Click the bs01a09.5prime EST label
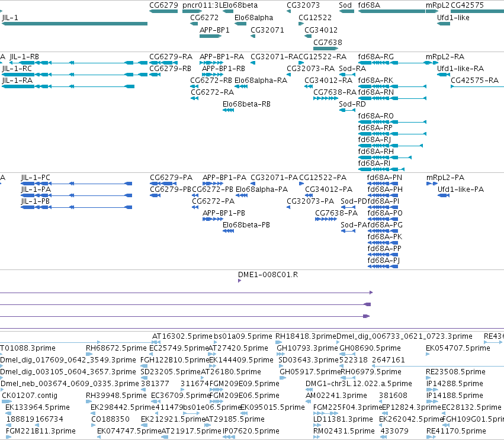Image resolution: width=504 pixels, height=440 pixels. tap(243, 336)
